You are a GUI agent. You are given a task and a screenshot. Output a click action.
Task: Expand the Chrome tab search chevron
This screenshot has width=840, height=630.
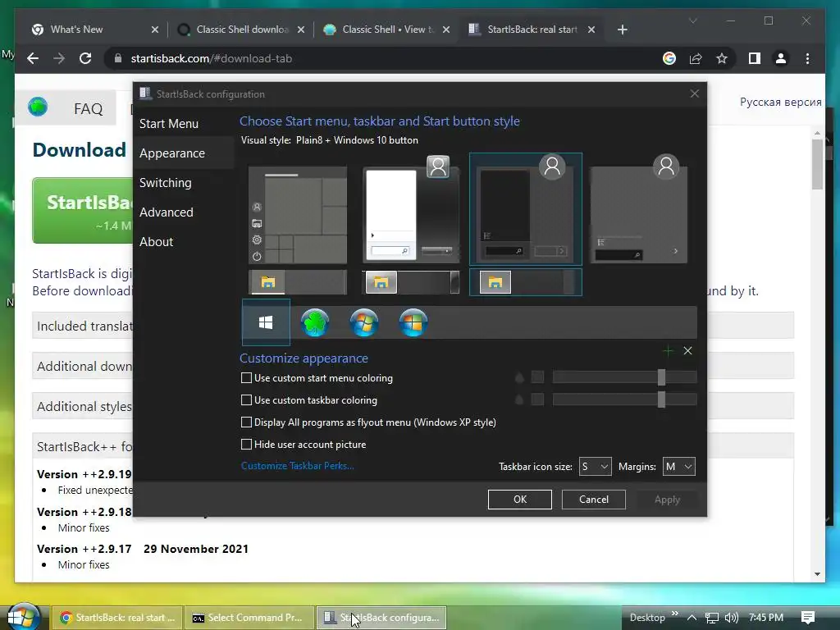point(692,21)
